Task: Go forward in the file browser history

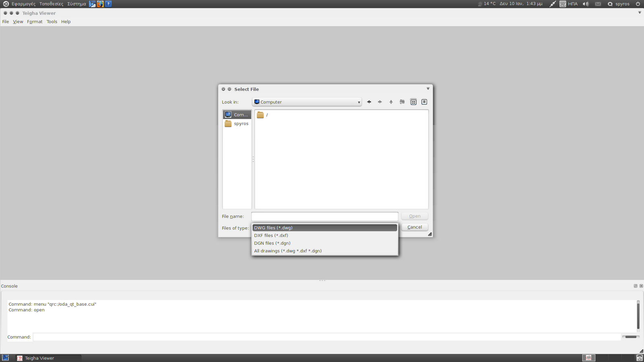Action: pos(380,102)
